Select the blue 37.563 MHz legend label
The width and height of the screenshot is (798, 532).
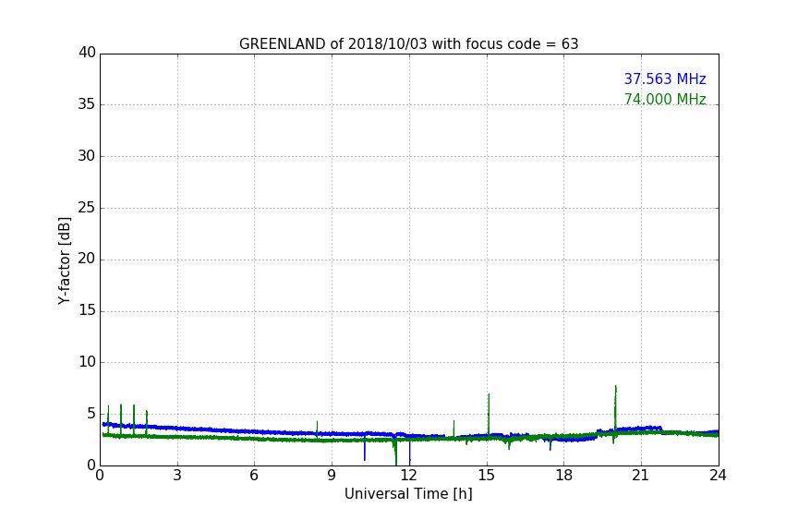(665, 79)
